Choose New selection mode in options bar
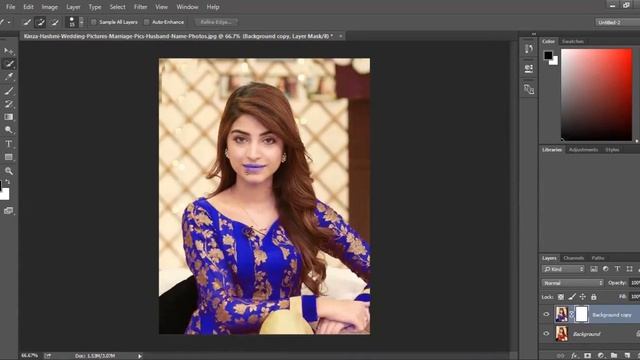This screenshot has height=360, width=640. 27,22
